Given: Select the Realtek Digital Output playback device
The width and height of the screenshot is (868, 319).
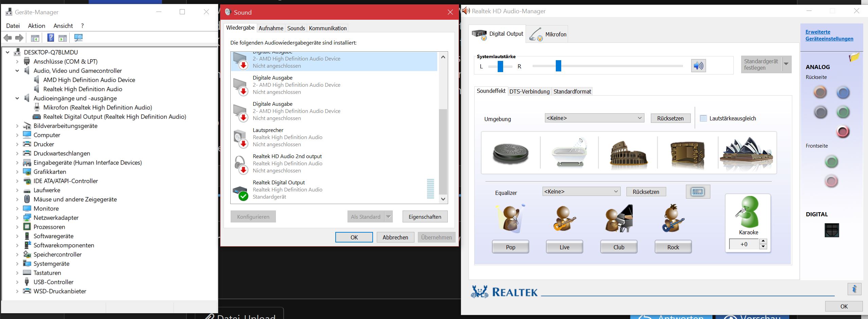Looking at the screenshot, I should 333,190.
